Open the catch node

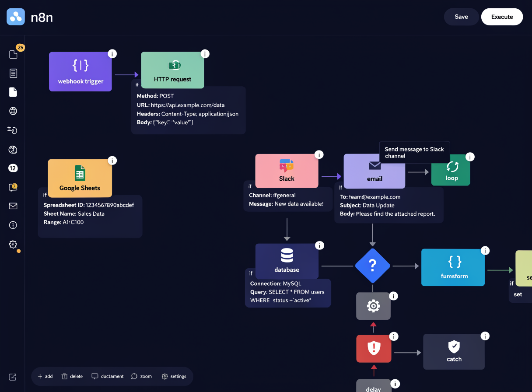tap(454, 352)
